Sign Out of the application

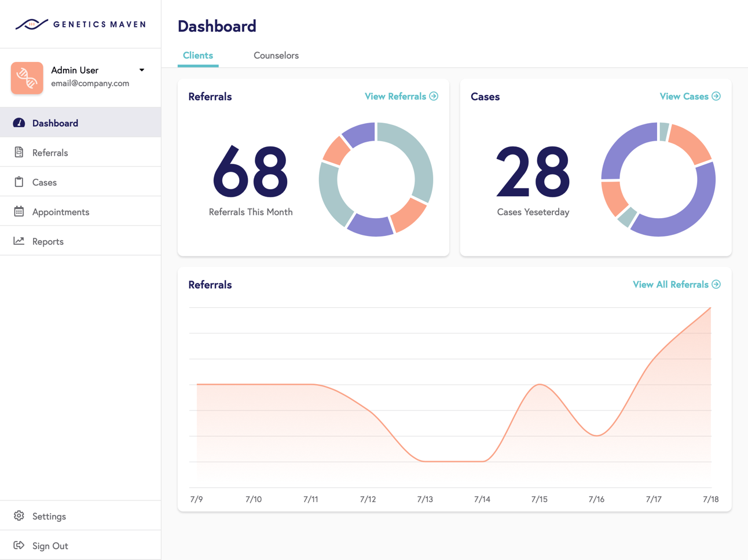point(80,545)
